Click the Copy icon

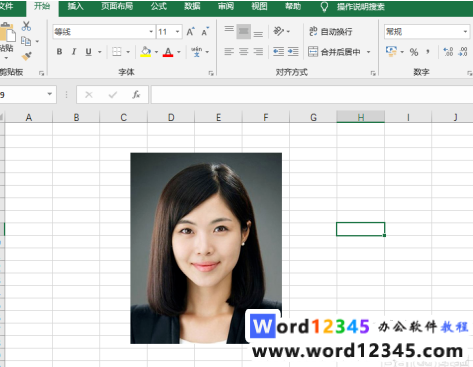coord(26,41)
